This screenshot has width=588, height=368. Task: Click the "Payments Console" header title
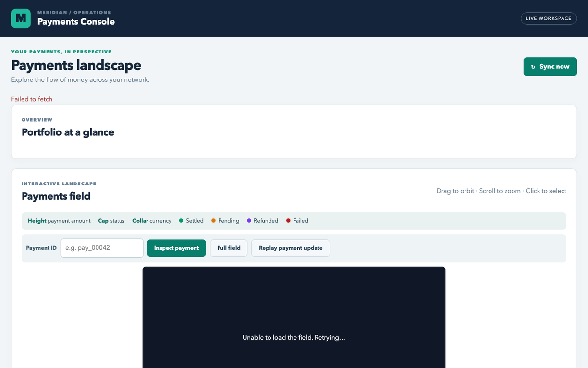pos(76,22)
